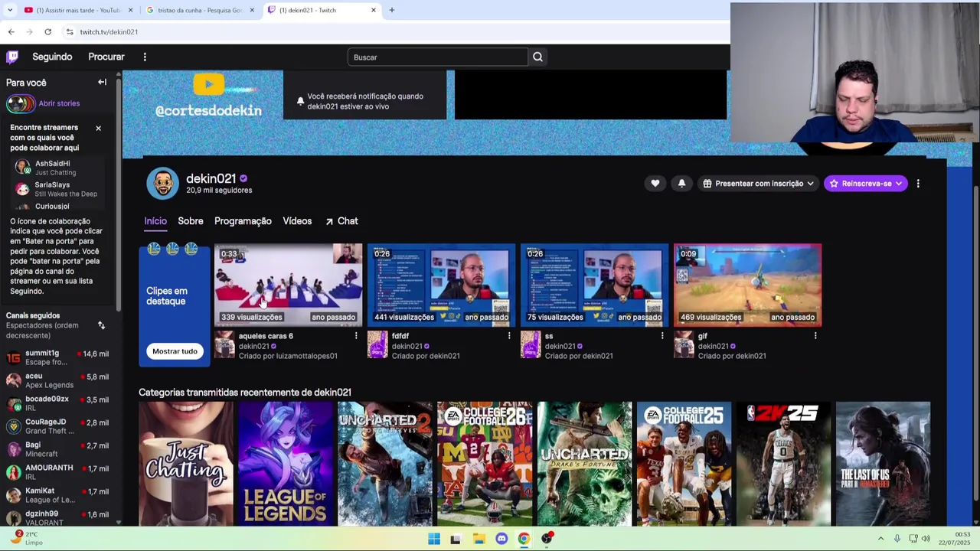Play the aqueles caras 6 clip thumbnail
The width and height of the screenshot is (980, 551).
[288, 285]
